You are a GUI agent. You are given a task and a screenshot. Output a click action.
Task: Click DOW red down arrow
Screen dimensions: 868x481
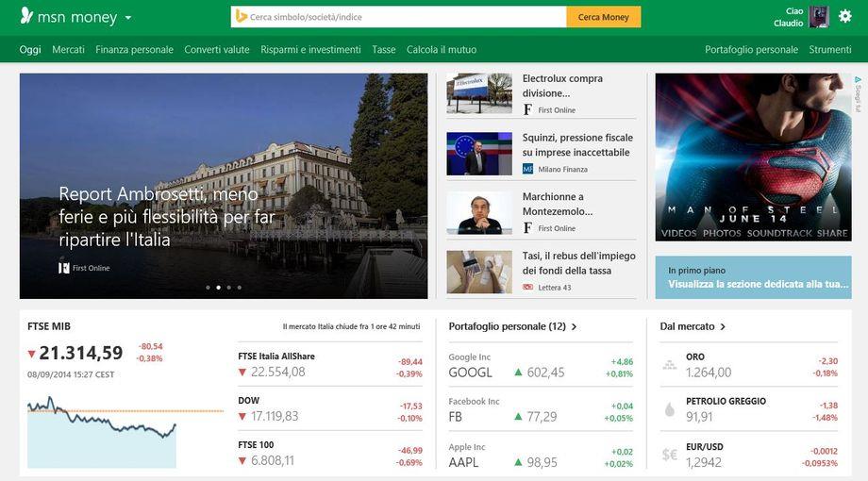click(x=242, y=417)
